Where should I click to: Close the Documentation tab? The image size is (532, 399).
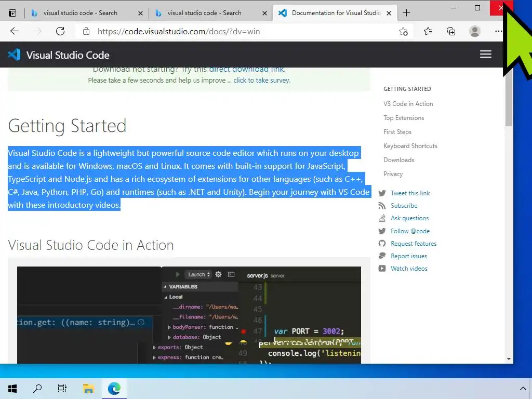[x=389, y=13]
